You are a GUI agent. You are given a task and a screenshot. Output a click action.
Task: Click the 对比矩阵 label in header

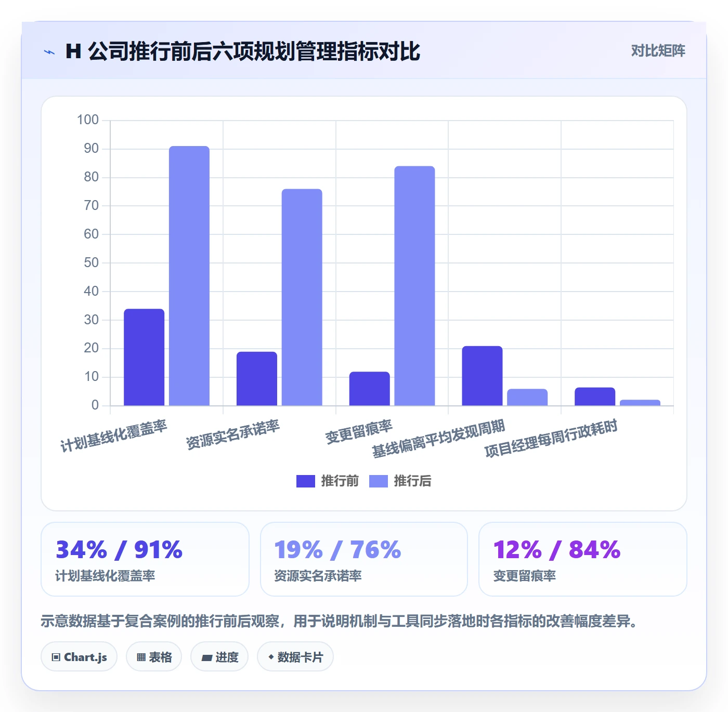click(x=658, y=51)
